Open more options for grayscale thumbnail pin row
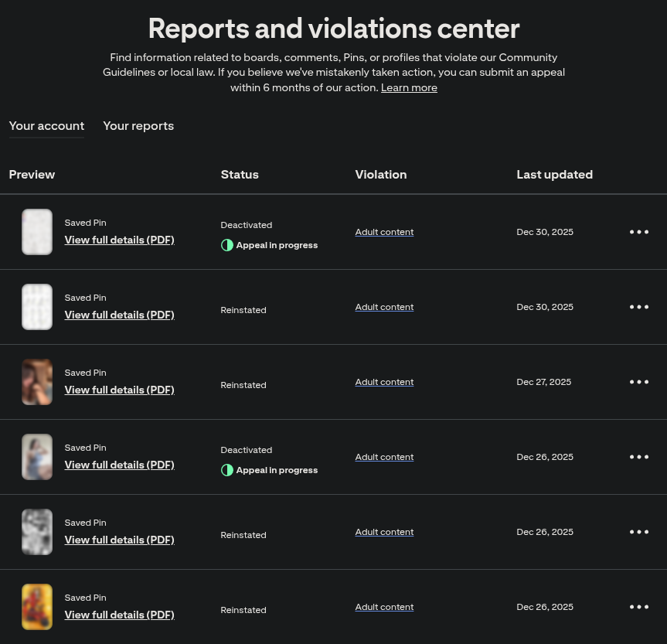667x644 pixels. [x=639, y=532]
